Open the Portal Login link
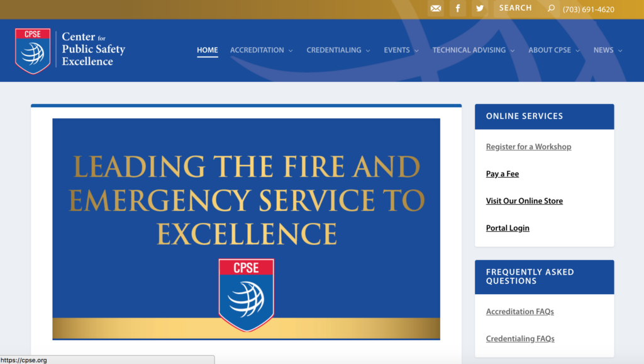This screenshot has height=364, width=644. [x=508, y=227]
